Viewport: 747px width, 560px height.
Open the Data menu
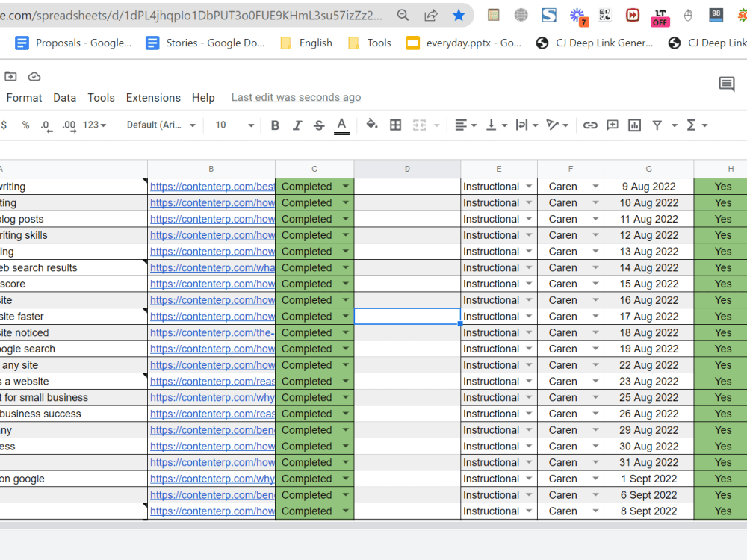65,98
